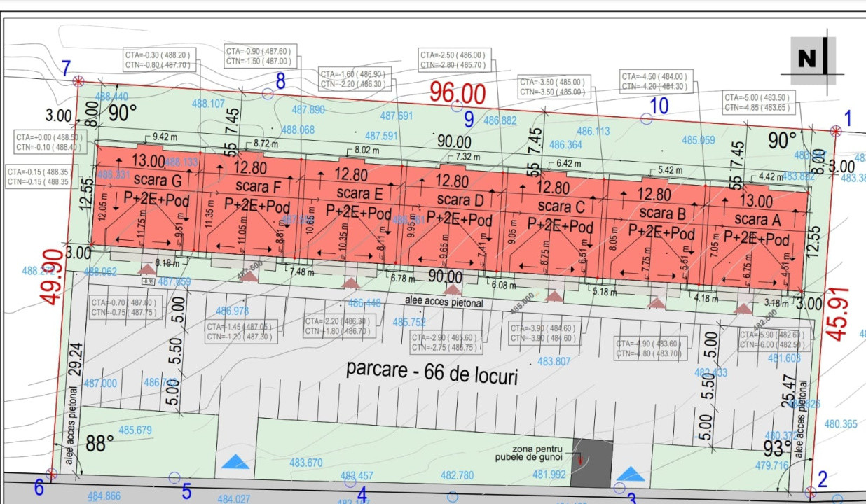This screenshot has height=504, width=866.
Task: Click the red corner marker at point 7
Action: coord(79,81)
